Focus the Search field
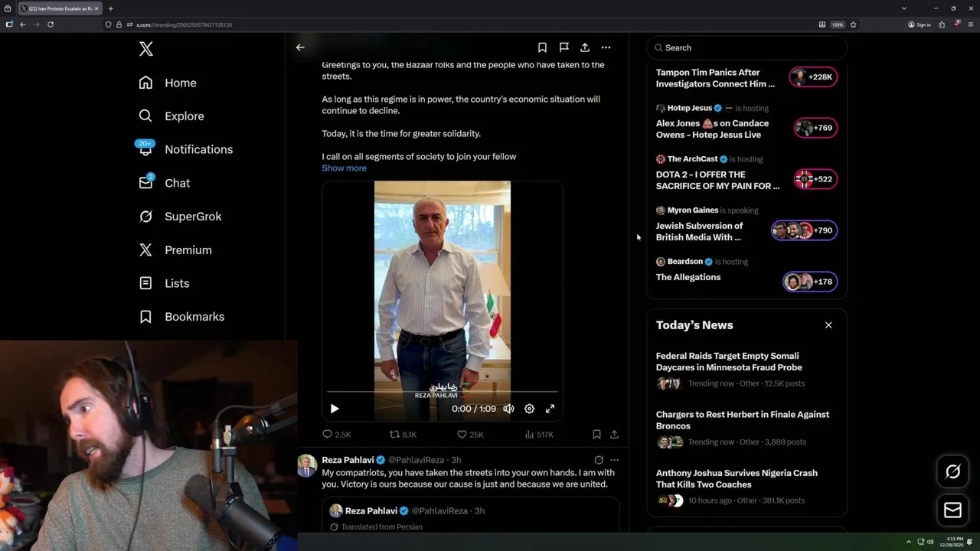 (x=746, y=47)
